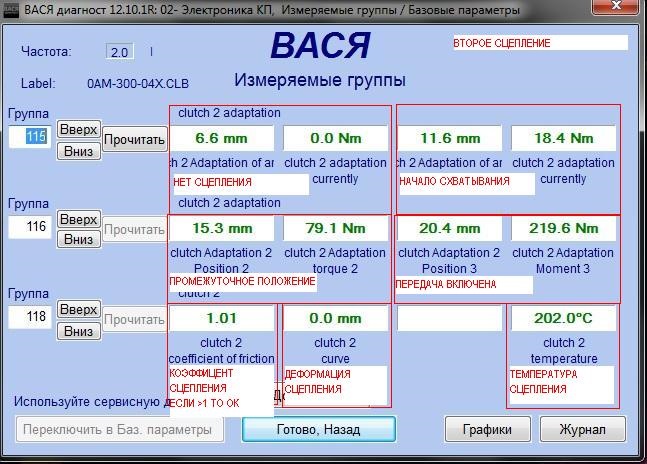Focus the group 116 input field

pos(30,227)
